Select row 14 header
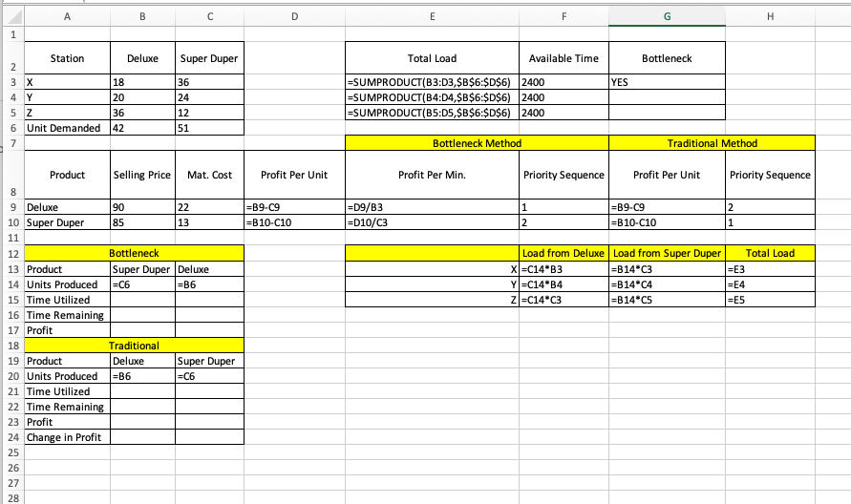 coord(13,284)
